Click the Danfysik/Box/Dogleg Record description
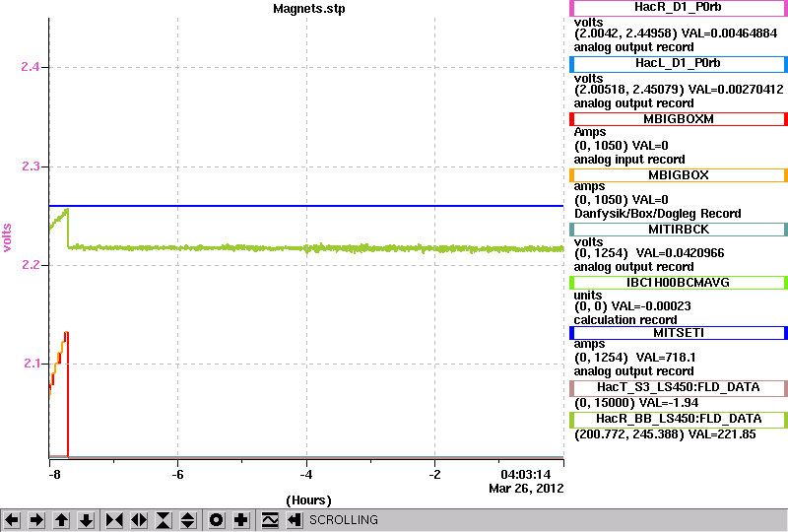The height and width of the screenshot is (532, 788). point(657,214)
